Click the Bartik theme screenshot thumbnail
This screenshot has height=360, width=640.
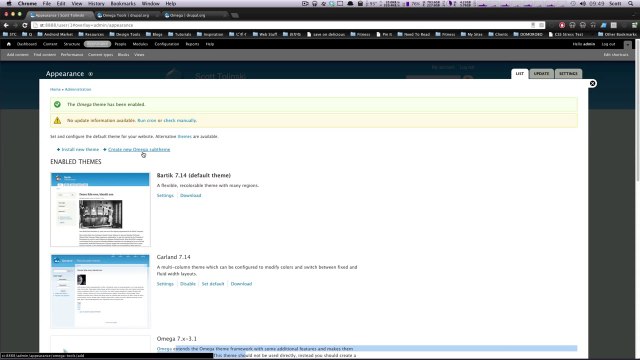(100, 209)
